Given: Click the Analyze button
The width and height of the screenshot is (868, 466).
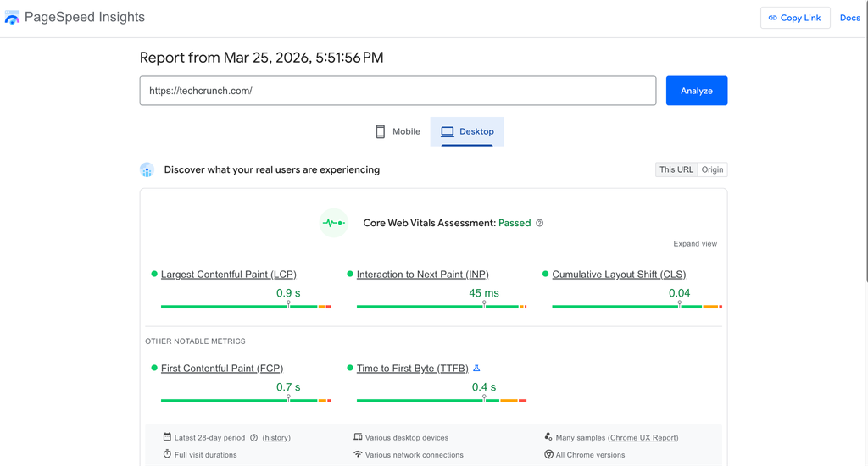Looking at the screenshot, I should pyautogui.click(x=697, y=91).
